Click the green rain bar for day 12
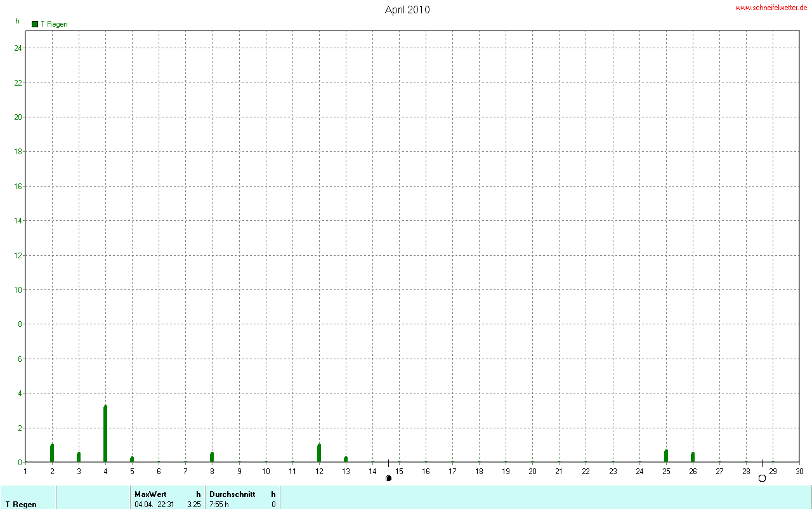Viewport: 812px width, 509px height. coord(319,453)
